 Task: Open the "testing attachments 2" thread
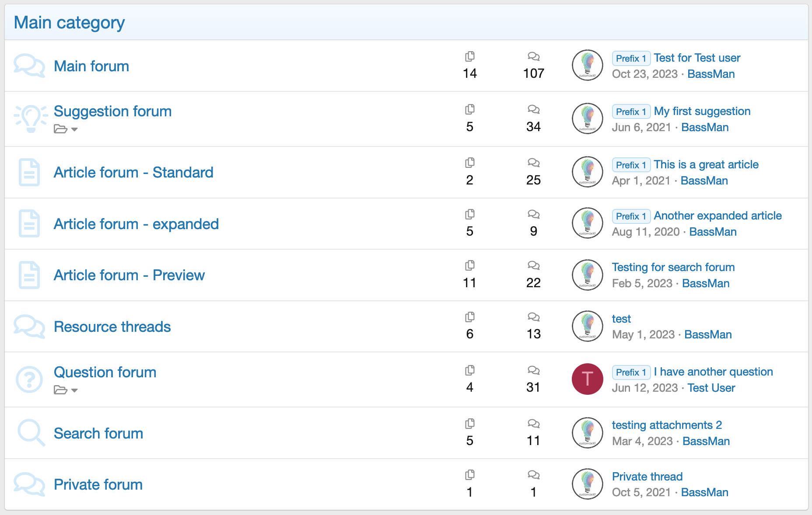point(667,425)
